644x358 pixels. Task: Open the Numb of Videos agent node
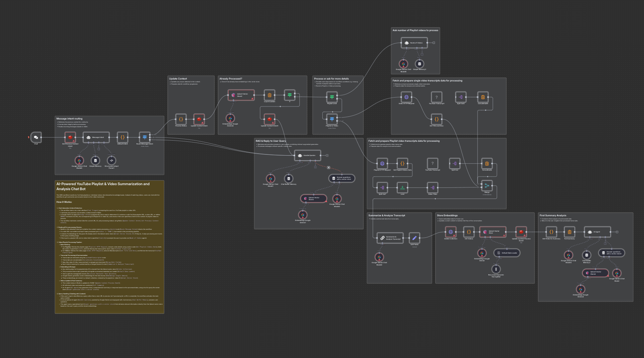pos(414,43)
